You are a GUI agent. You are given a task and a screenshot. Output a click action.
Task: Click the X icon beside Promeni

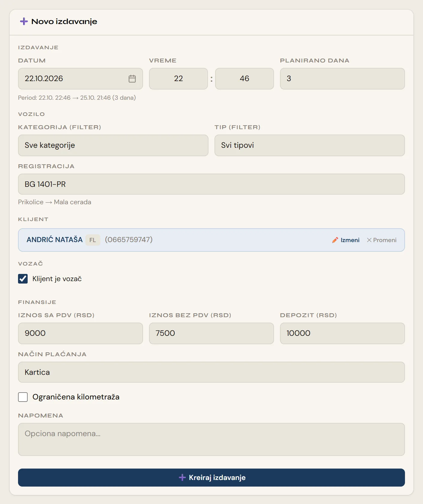pyautogui.click(x=369, y=240)
